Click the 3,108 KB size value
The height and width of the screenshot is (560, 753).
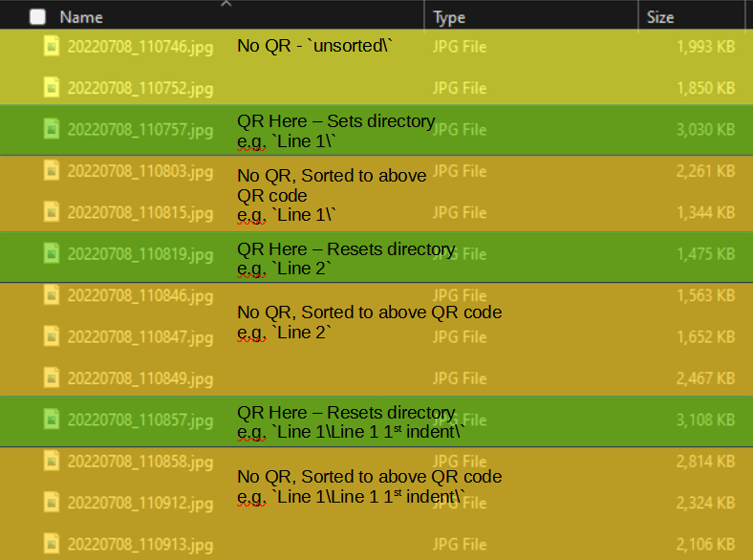click(x=705, y=420)
